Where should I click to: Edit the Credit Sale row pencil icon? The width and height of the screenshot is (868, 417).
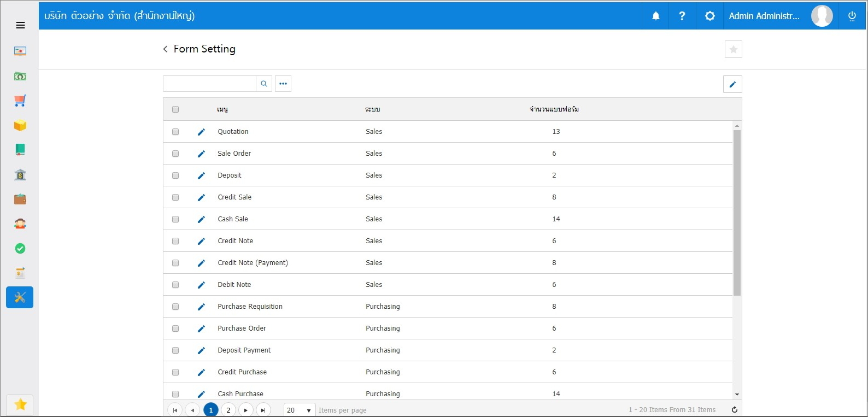(x=201, y=197)
